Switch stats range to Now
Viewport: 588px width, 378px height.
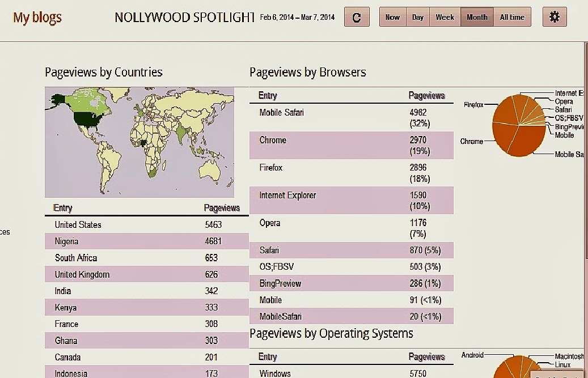point(392,17)
